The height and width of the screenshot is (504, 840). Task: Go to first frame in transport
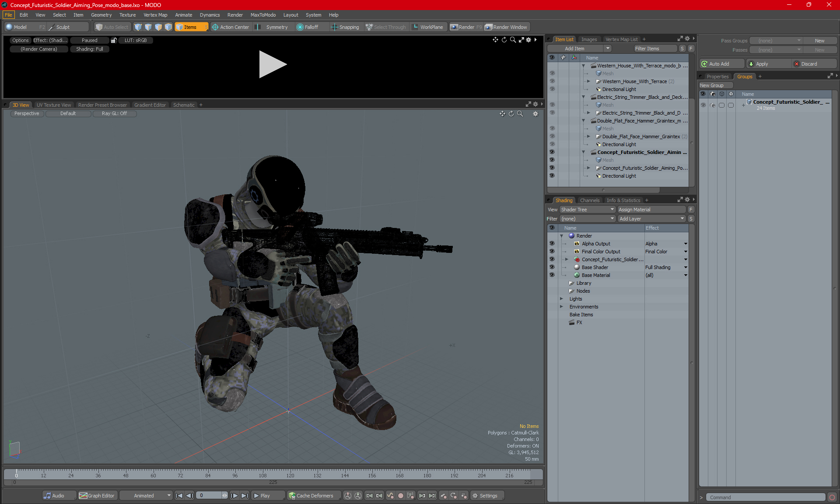click(179, 496)
